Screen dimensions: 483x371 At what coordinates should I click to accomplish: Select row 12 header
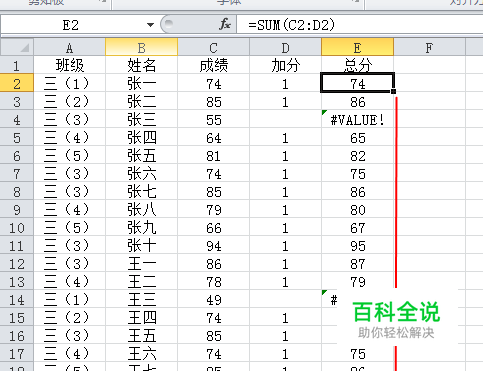coord(17,263)
